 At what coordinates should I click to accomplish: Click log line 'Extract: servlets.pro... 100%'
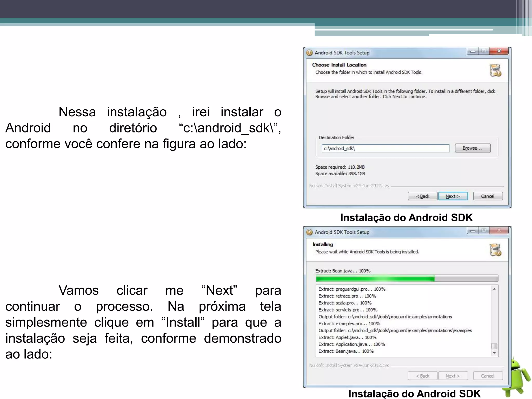pyautogui.click(x=348, y=310)
